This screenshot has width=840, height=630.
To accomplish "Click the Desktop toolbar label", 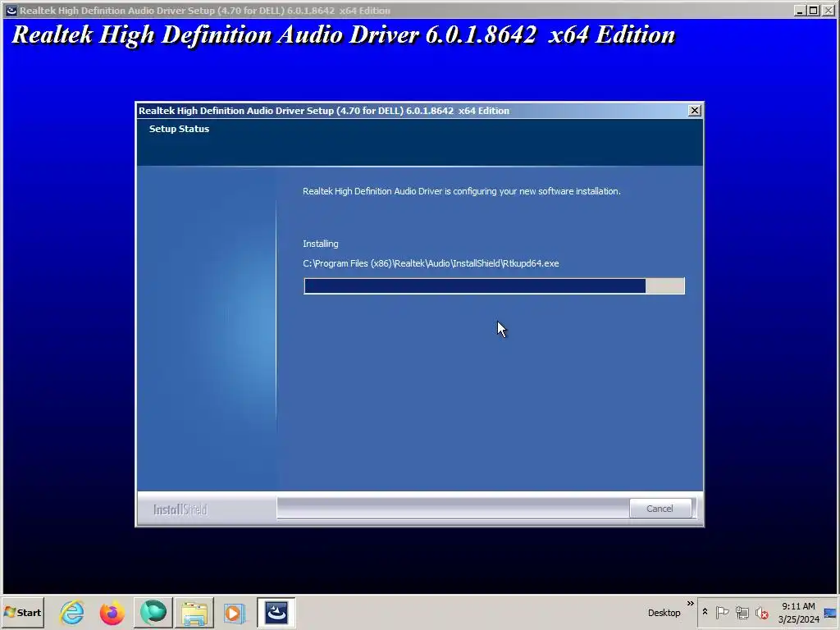I will point(664,613).
